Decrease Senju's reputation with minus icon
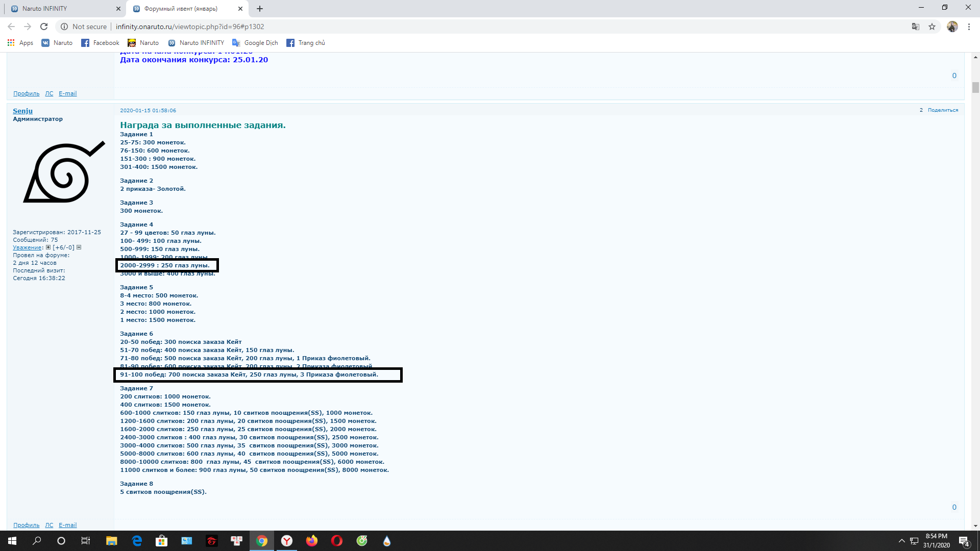Image resolution: width=980 pixels, height=551 pixels. [79, 247]
